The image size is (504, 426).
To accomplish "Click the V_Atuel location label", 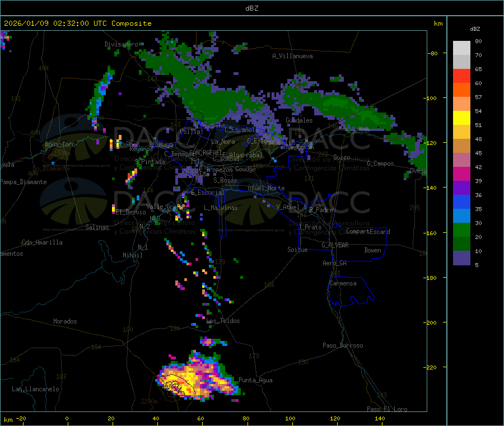I will click(x=288, y=207).
